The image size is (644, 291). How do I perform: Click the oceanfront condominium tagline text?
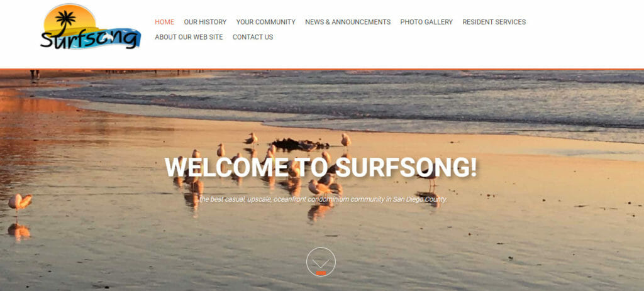[323, 200]
